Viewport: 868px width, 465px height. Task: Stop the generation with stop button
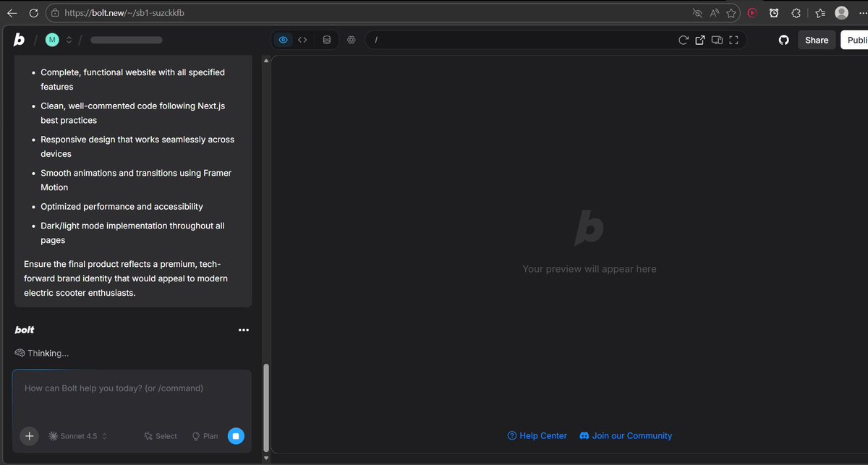click(236, 436)
